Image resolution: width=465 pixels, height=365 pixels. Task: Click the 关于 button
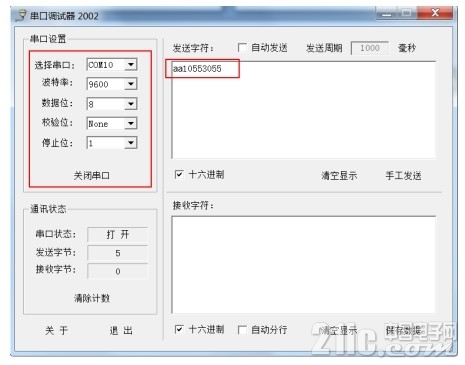click(x=56, y=330)
